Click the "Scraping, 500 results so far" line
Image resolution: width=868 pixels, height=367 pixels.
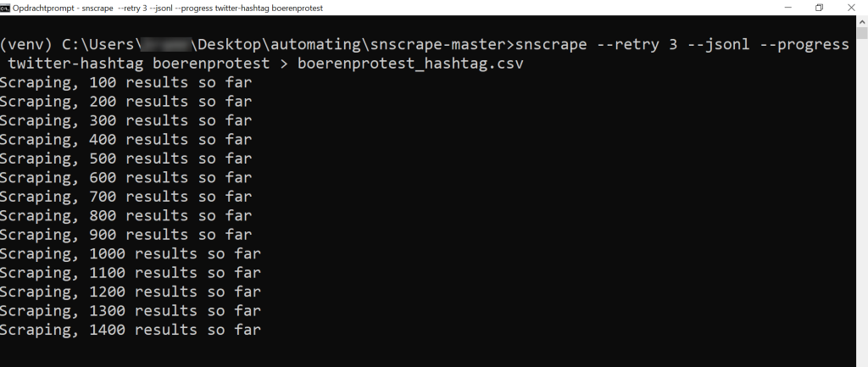point(125,158)
